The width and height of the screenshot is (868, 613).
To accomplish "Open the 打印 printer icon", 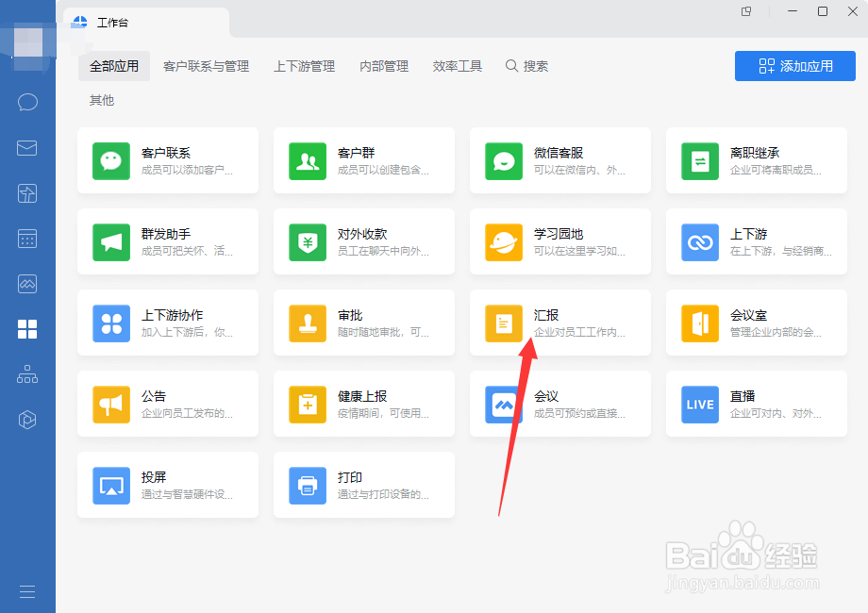I will (x=308, y=486).
